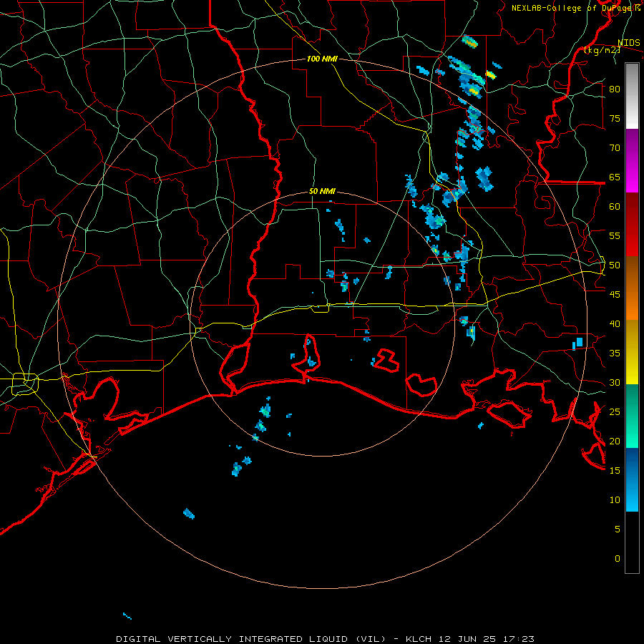This screenshot has height=644, width=644.
Task: Click the scale value "20"
Action: (x=615, y=441)
